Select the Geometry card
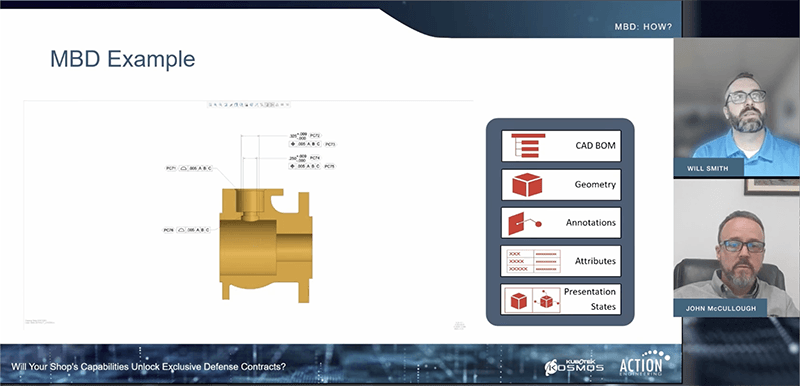This screenshot has width=800, height=386. (561, 185)
